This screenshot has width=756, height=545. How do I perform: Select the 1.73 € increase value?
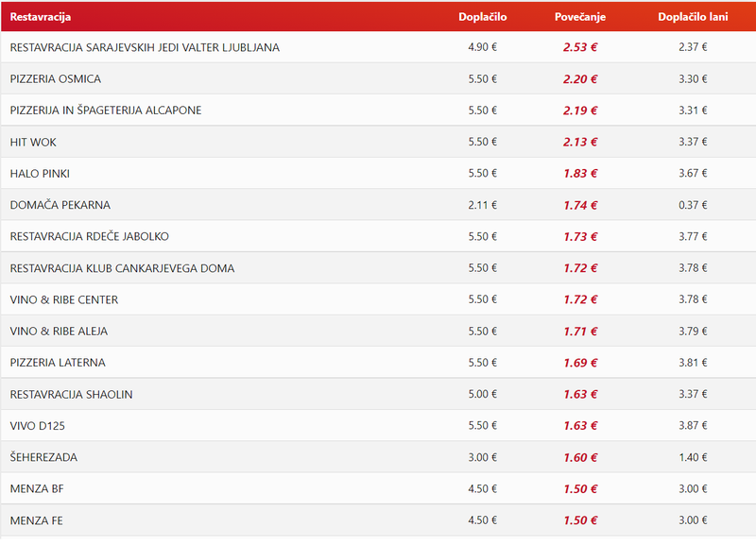pyautogui.click(x=580, y=236)
